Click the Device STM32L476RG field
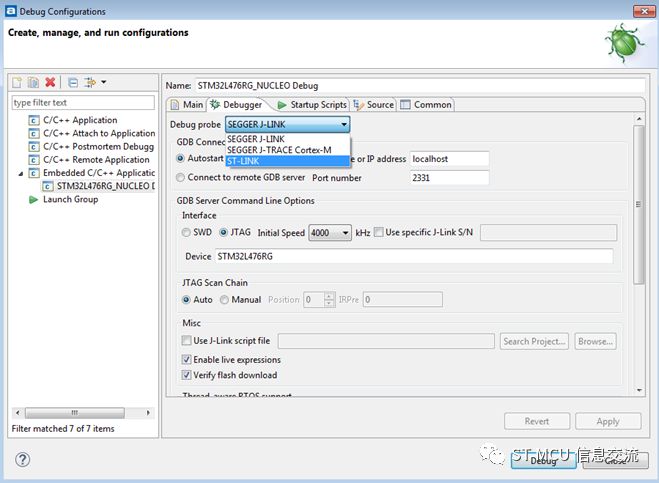Viewport: 659px width, 483px height. pyautogui.click(x=414, y=256)
